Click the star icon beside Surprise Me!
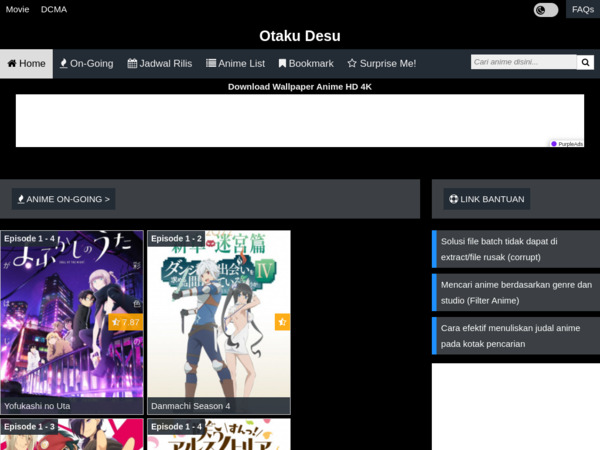Screen dimensions: 600x450 pos(352,63)
